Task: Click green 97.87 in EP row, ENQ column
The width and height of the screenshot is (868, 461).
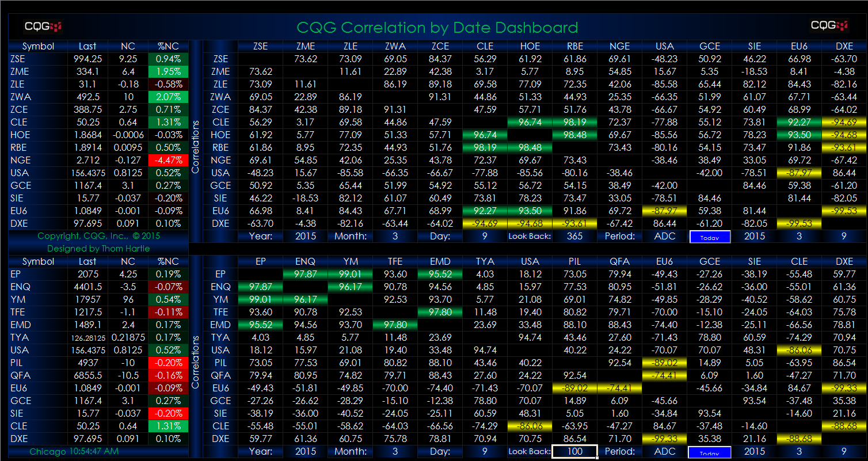Action: [306, 274]
